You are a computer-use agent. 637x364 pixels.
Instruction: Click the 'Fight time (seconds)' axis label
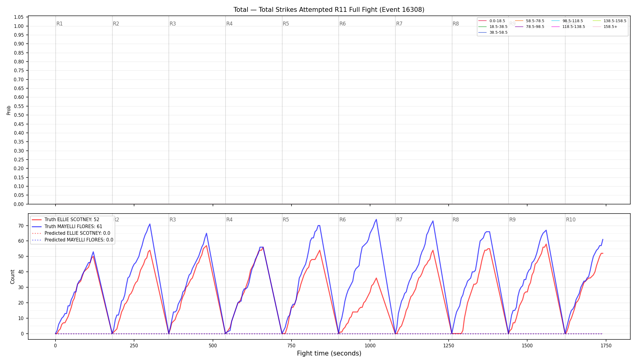329,353
